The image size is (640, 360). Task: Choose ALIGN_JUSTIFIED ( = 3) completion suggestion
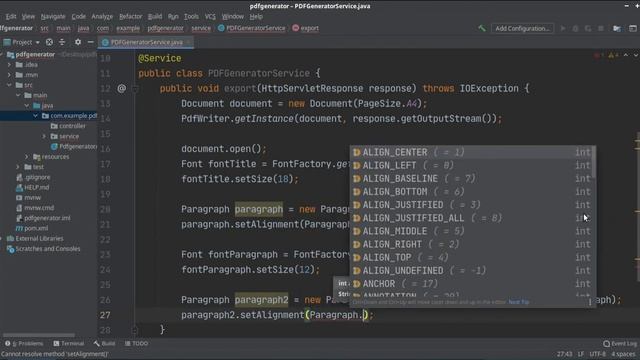tap(472, 205)
